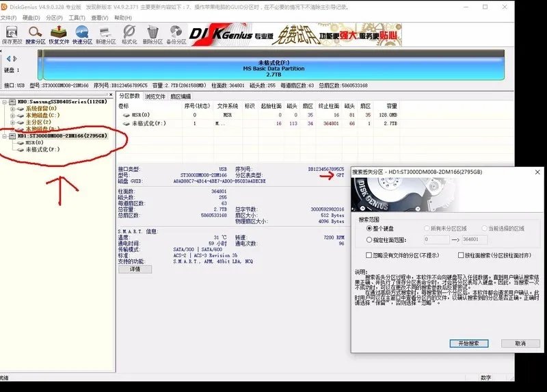Image resolution: width=547 pixels, height=392 pixels.
Task: Open the 工具(T) menu
Action: point(77,17)
